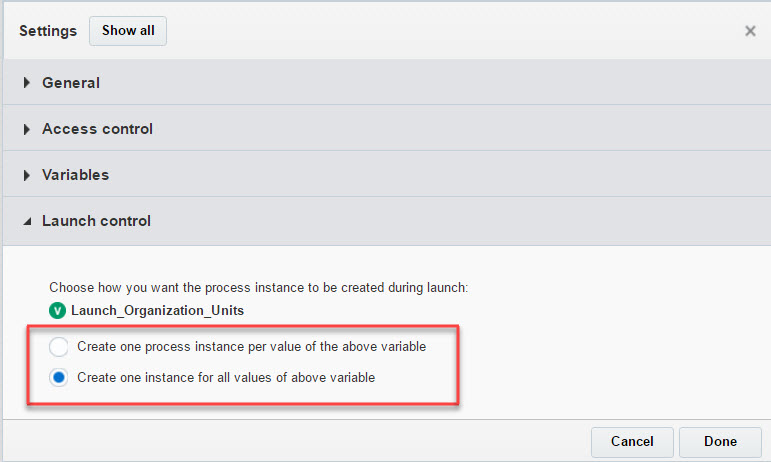Open the General section header

71,83
